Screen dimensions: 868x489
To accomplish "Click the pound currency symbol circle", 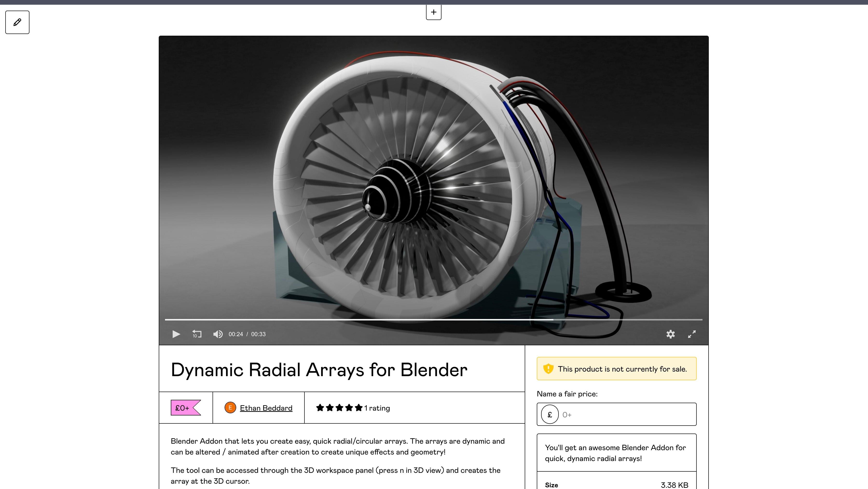I will [550, 414].
